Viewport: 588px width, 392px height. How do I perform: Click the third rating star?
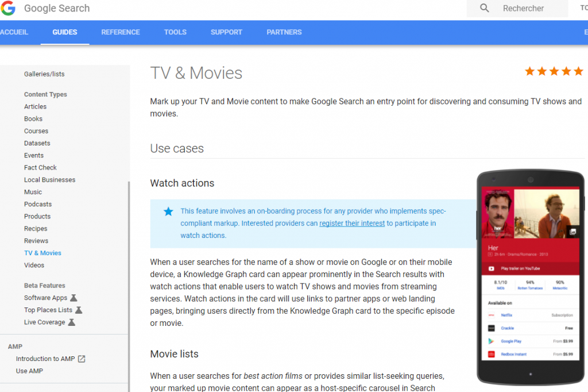click(x=554, y=71)
